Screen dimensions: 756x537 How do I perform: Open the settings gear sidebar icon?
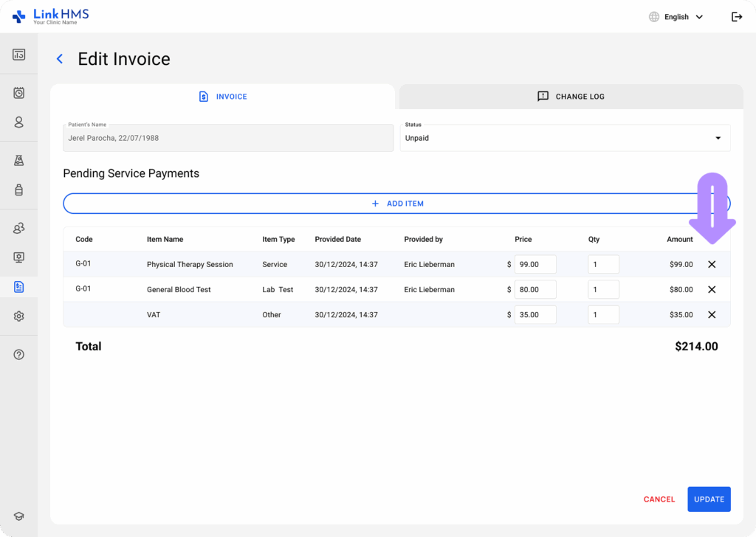tap(18, 316)
